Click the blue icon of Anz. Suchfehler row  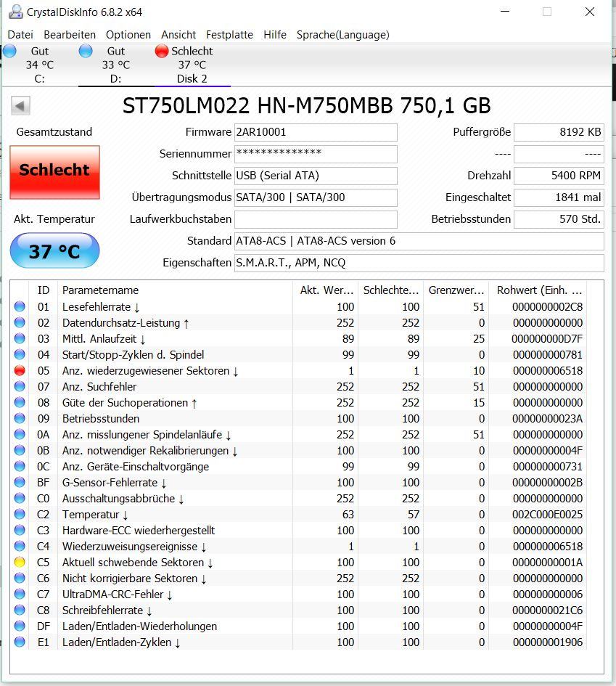click(20, 386)
